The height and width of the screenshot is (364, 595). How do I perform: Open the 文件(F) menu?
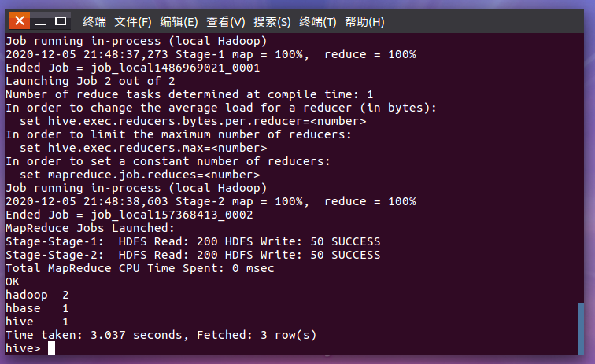pos(131,21)
